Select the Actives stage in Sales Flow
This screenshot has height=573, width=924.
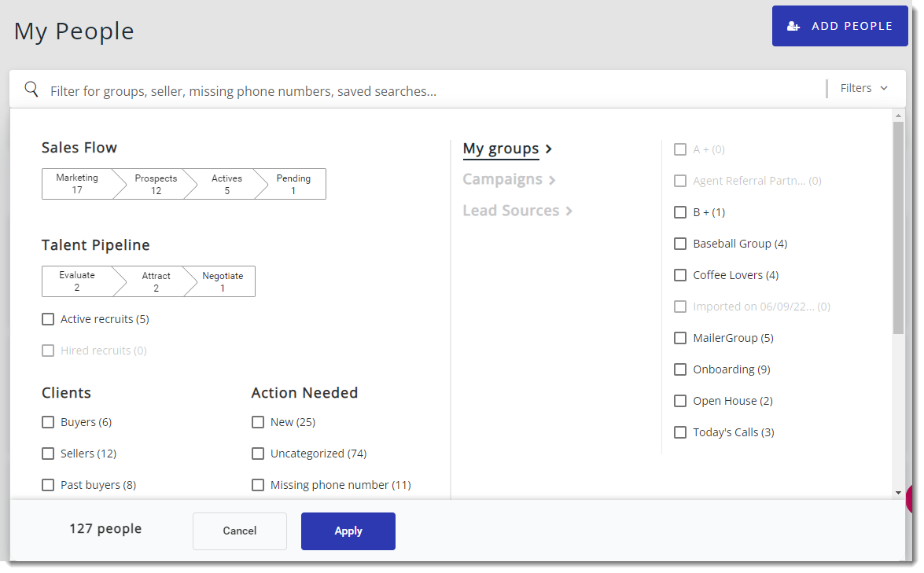click(226, 184)
